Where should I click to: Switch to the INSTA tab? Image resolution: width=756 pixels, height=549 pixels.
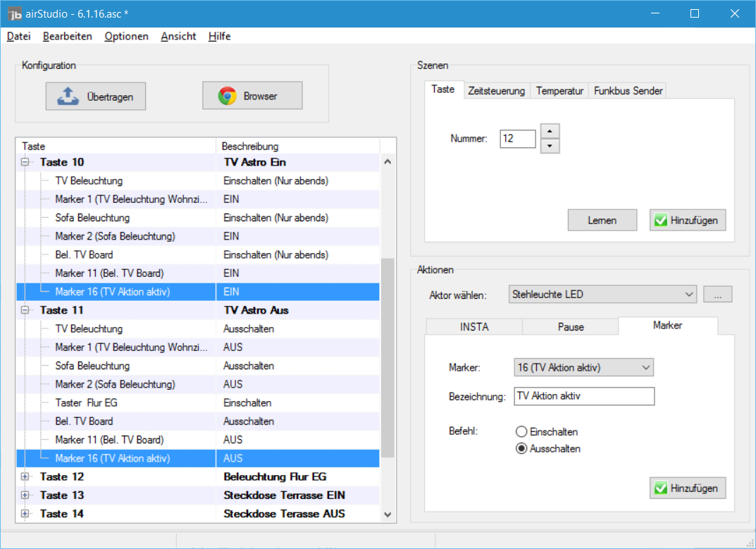(474, 327)
